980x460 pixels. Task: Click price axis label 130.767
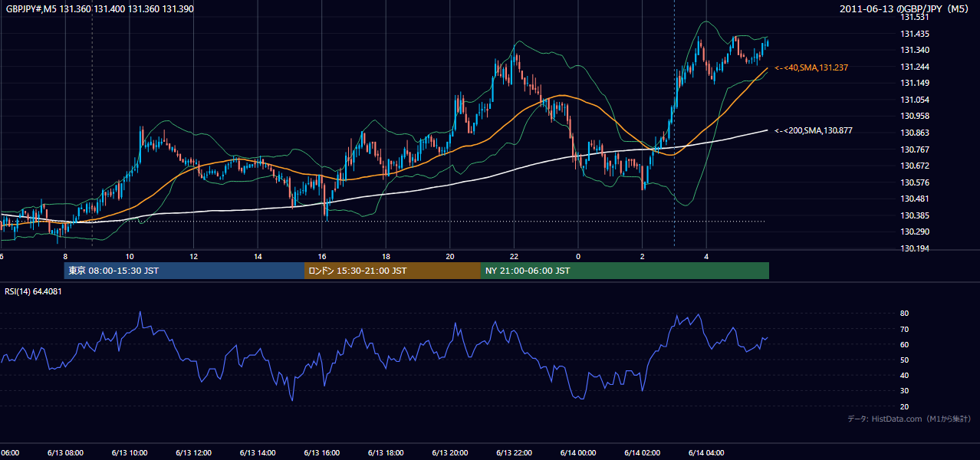(x=914, y=149)
